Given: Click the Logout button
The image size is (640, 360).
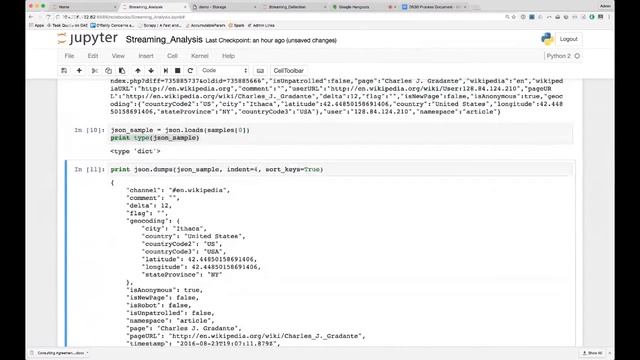Looking at the screenshot, I should (x=568, y=39).
